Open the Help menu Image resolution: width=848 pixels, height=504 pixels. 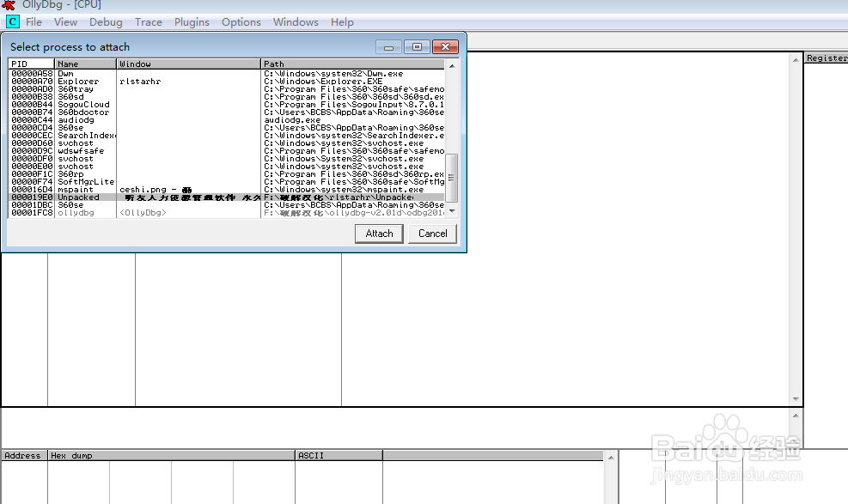[342, 22]
